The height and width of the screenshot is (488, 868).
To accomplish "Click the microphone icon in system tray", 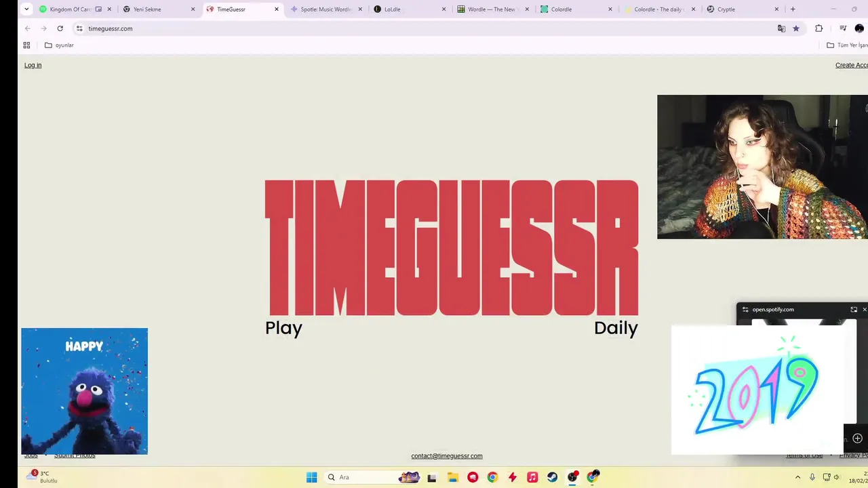I will coord(812,477).
